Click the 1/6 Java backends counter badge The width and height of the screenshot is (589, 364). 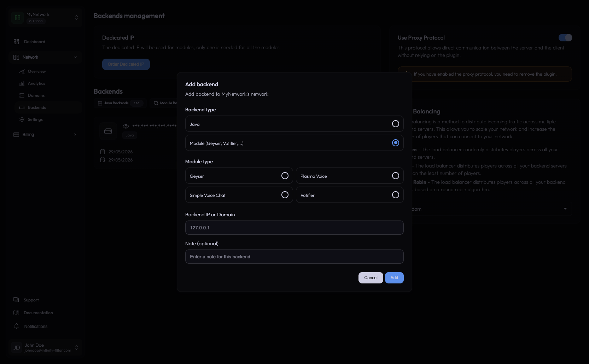click(x=136, y=103)
